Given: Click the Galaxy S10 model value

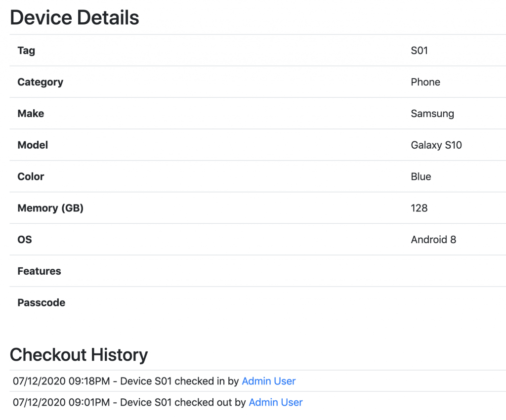Looking at the screenshot, I should coord(436,145).
